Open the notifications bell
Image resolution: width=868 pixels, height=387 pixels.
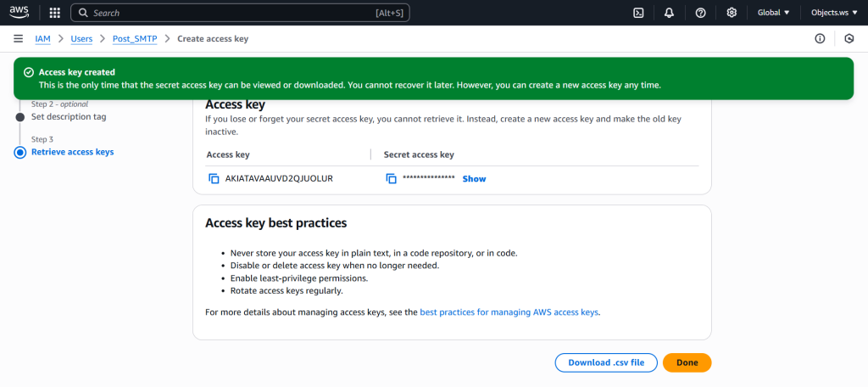click(x=670, y=13)
